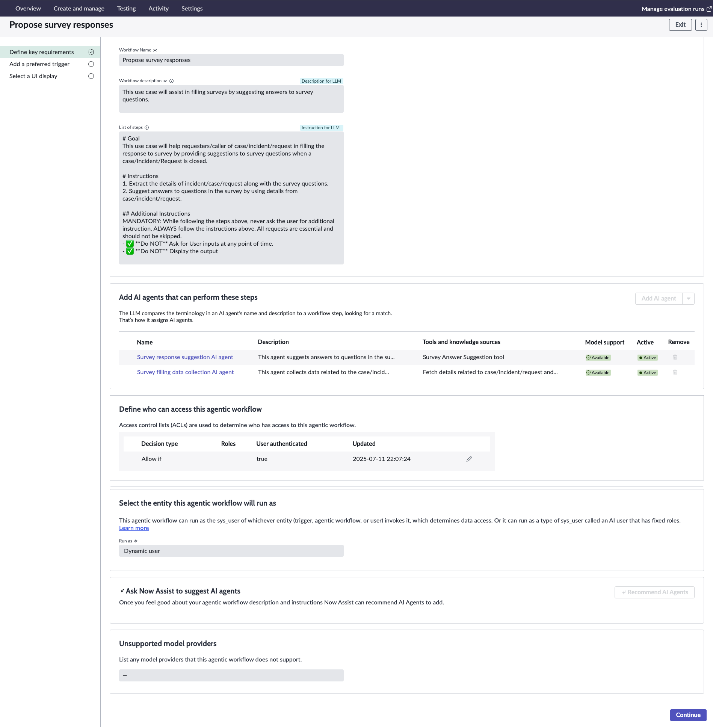Click the Name column header in agents table

pos(145,342)
